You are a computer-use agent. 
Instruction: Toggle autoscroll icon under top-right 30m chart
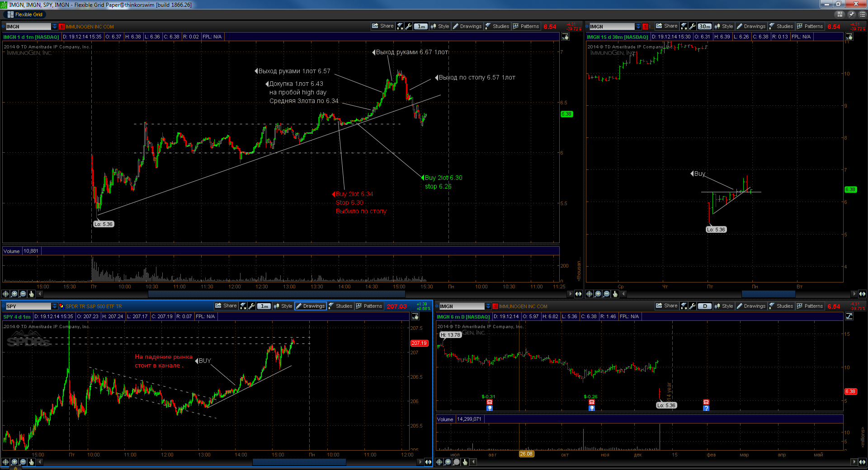pyautogui.click(x=863, y=294)
